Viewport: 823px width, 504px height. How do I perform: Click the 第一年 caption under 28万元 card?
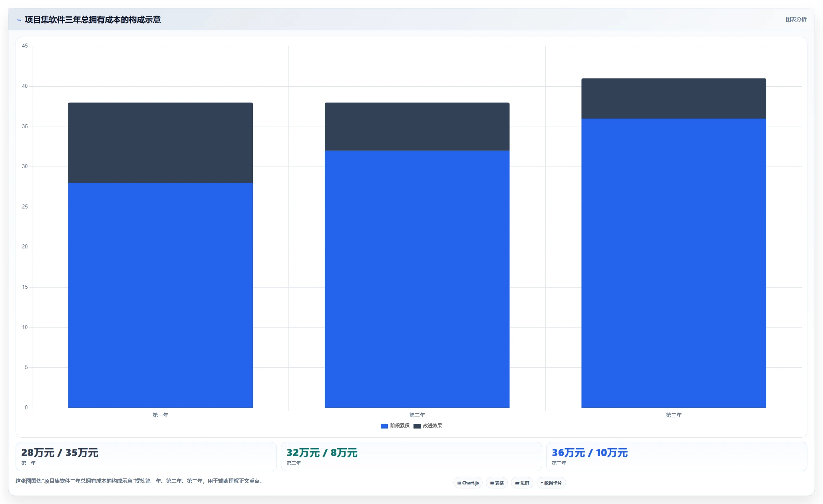point(28,463)
